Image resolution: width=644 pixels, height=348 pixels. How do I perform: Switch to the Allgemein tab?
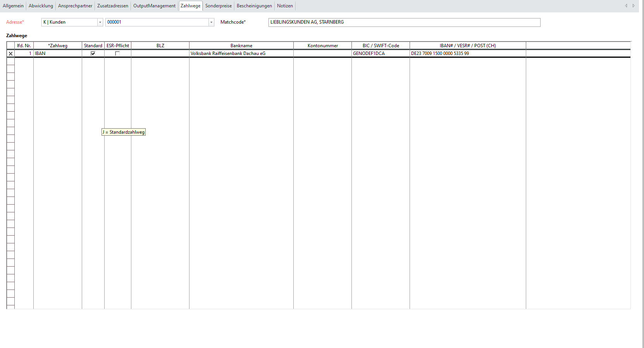(13, 6)
